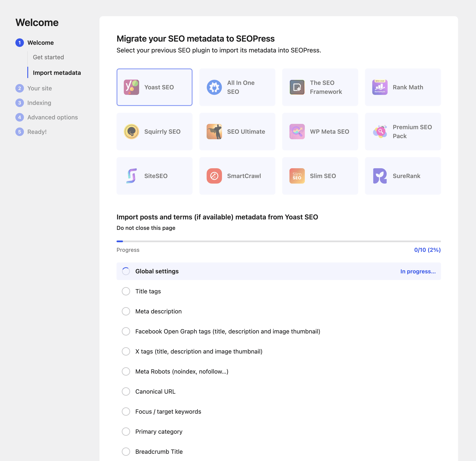Viewport: 476px width, 461px height.
Task: Click the Focus / target keywords circle
Action: [x=126, y=412]
